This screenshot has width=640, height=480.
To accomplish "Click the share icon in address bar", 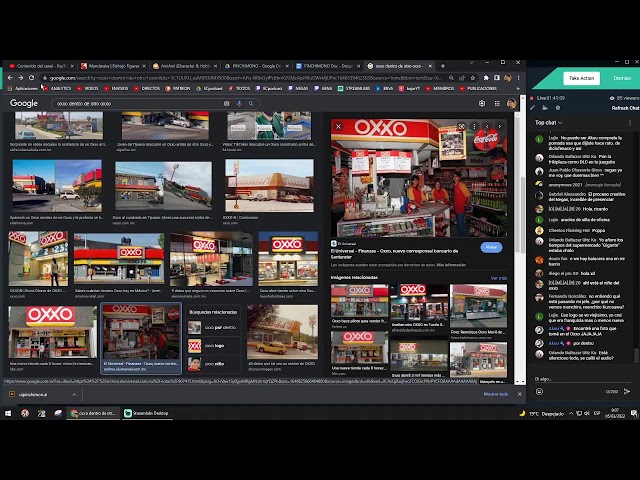I will pyautogui.click(x=462, y=78).
